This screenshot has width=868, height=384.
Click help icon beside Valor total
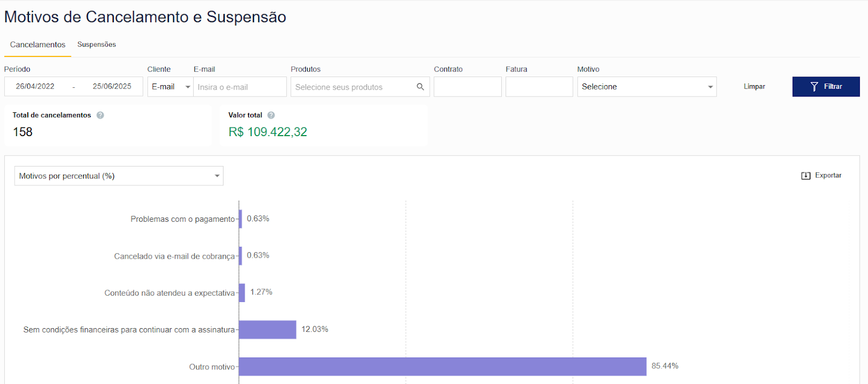[x=271, y=115]
